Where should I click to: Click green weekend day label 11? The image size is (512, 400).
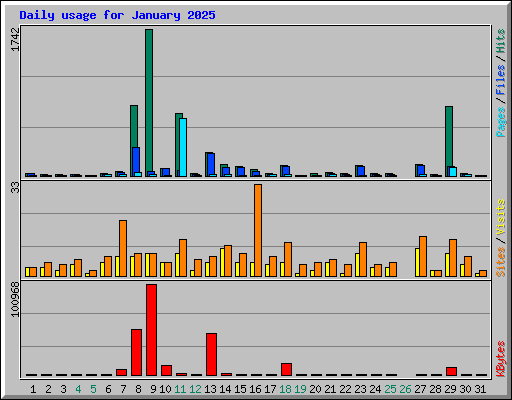[180, 389]
